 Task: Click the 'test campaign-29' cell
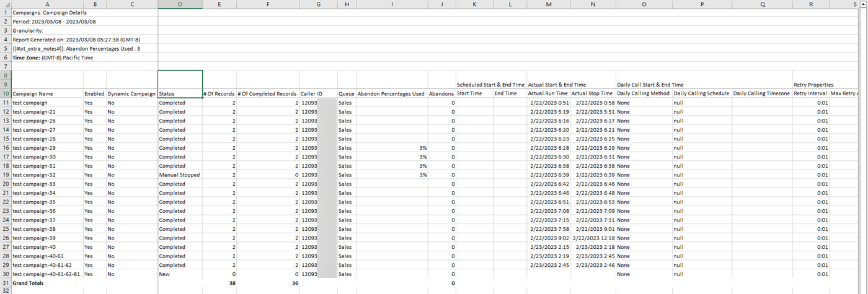47,148
